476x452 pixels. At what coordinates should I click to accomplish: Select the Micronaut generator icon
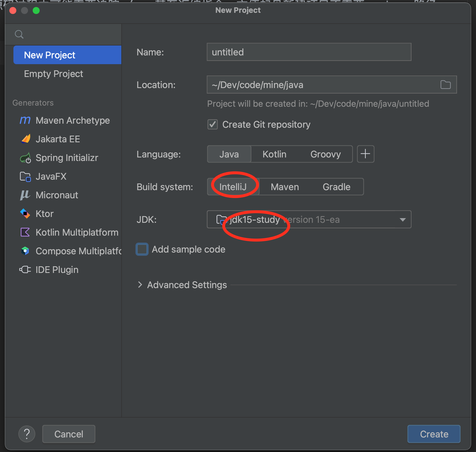[x=25, y=195]
